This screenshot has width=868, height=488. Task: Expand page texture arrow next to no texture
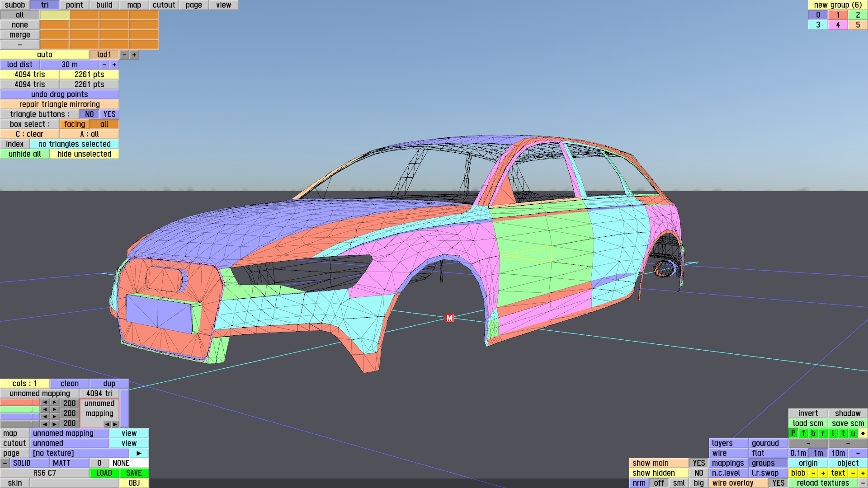(x=139, y=453)
